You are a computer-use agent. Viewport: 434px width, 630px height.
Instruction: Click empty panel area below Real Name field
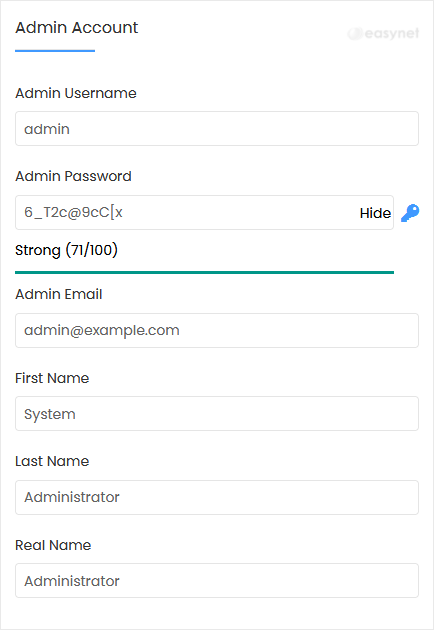coord(217,614)
